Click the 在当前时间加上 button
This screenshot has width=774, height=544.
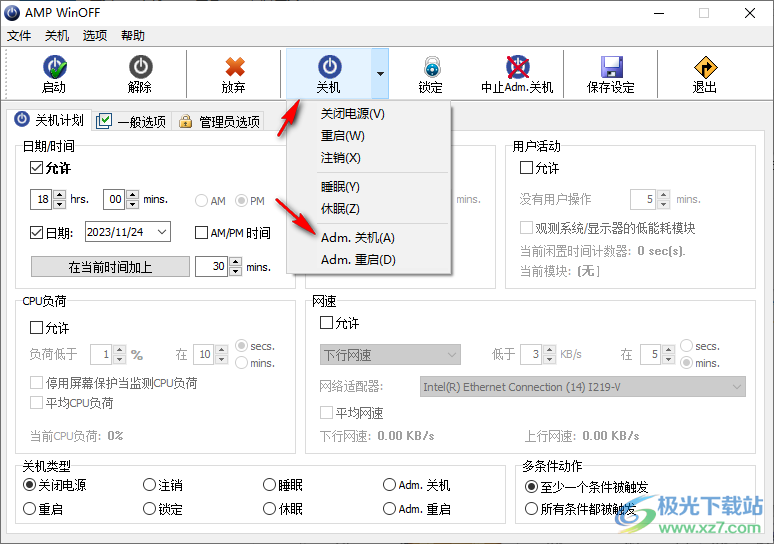coord(110,267)
